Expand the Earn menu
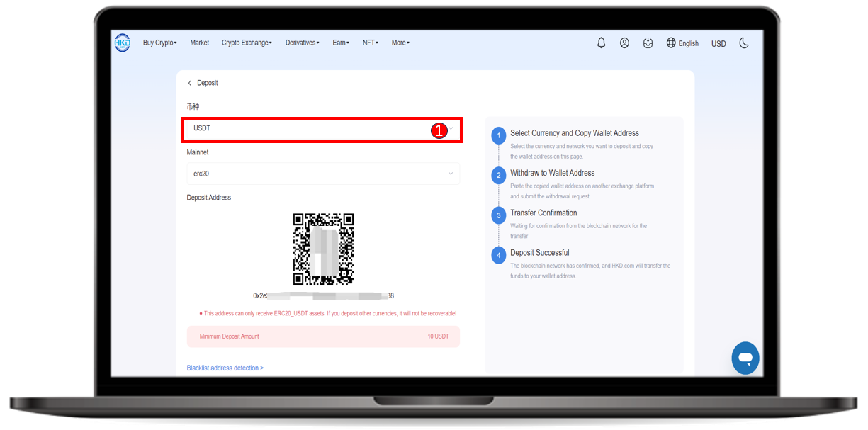 pos(341,43)
